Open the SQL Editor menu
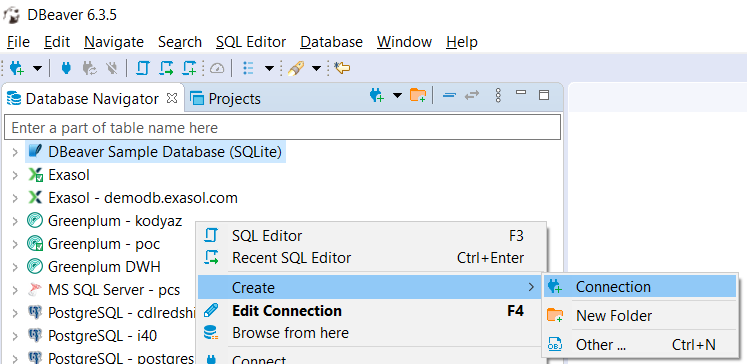Image resolution: width=747 pixels, height=364 pixels. click(251, 42)
